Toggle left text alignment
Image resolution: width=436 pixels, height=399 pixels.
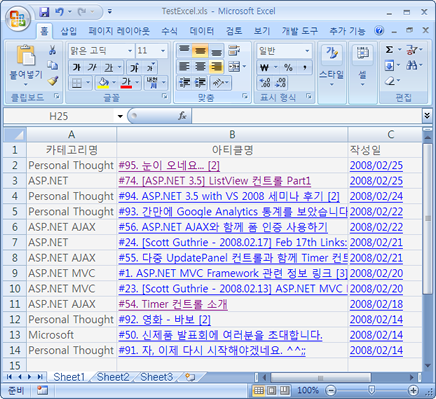(x=184, y=67)
